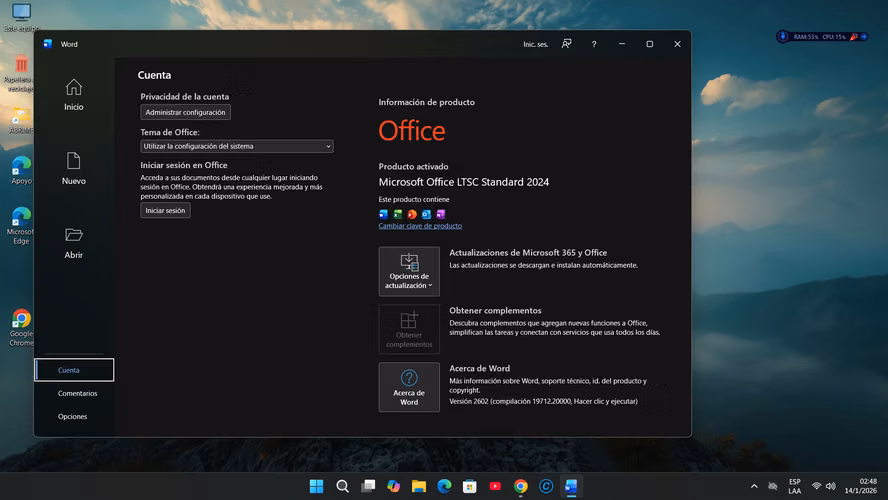Click the Este equipo desktop icon
The width and height of the screenshot is (888, 500).
coord(21,17)
